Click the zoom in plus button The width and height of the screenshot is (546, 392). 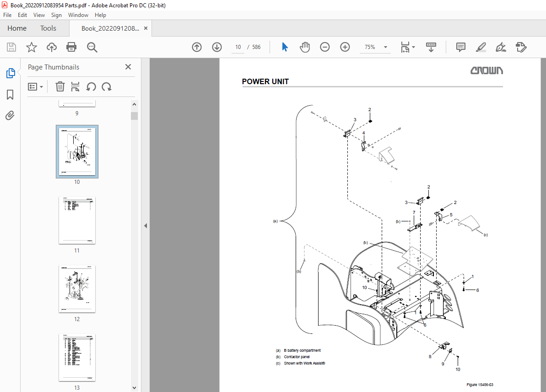coord(345,47)
